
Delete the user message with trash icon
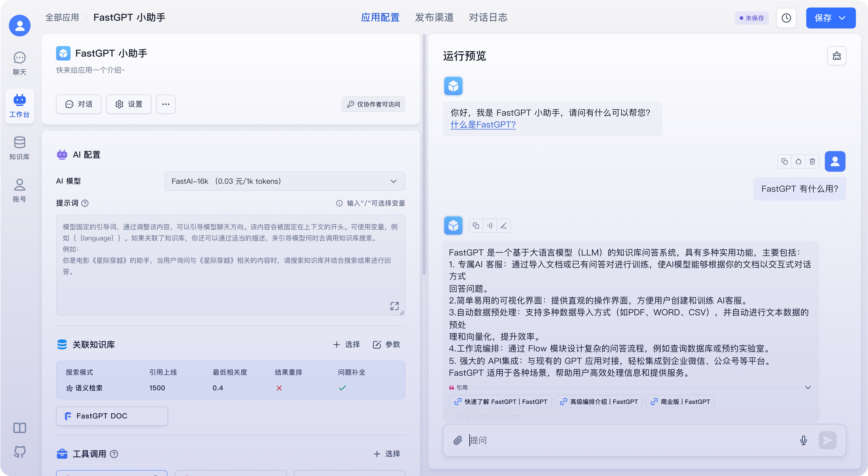pos(812,161)
